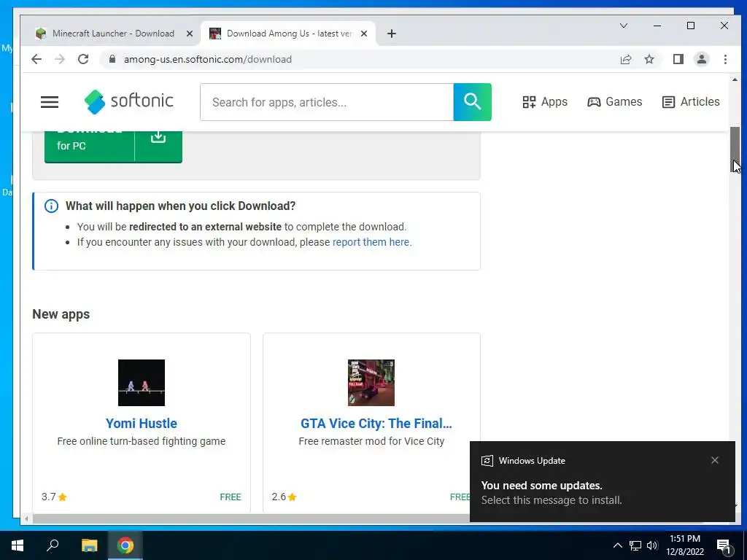Open GTA Vice City: The Final link

(376, 424)
